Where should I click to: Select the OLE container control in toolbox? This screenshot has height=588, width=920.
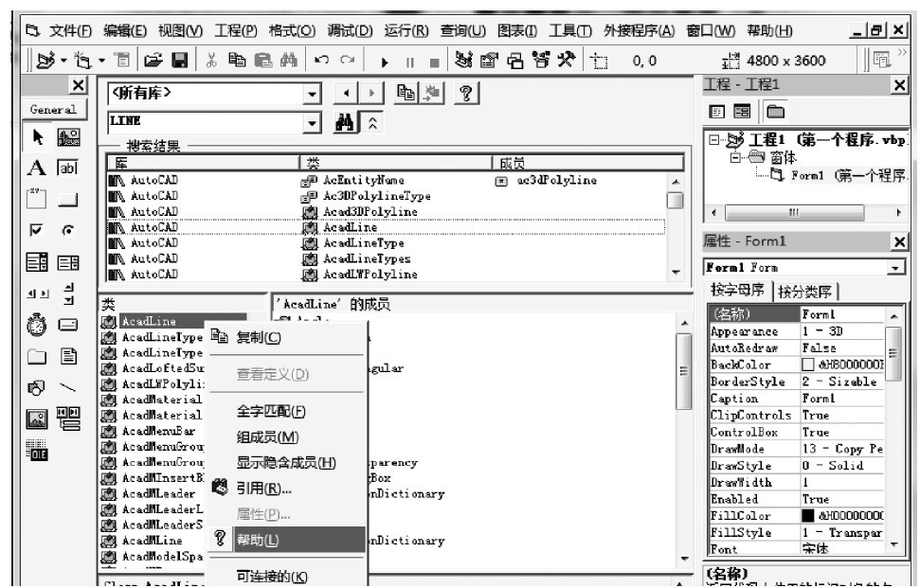(37, 449)
